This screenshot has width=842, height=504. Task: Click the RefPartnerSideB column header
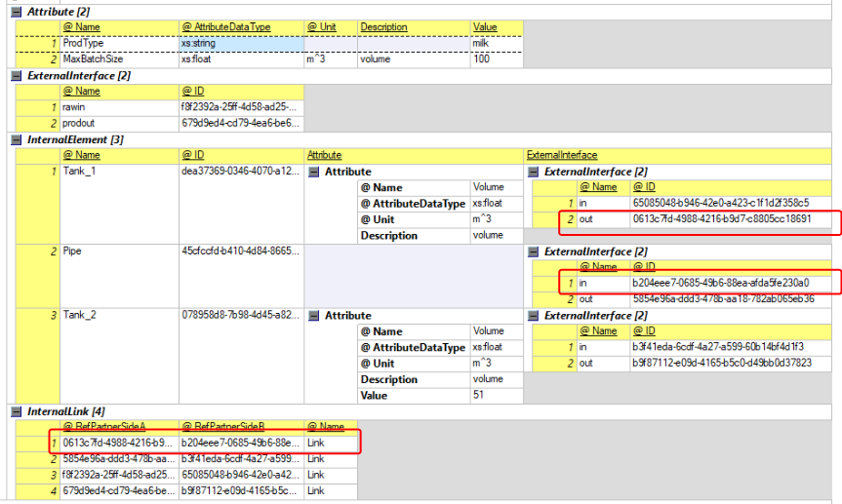240,426
